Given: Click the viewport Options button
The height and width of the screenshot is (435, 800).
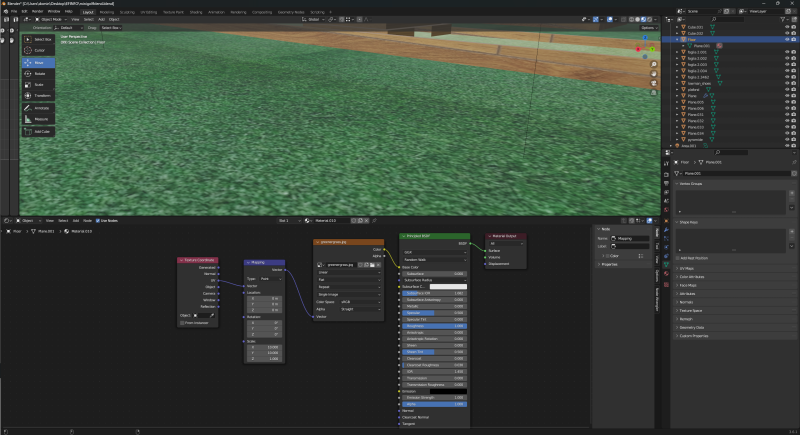Looking at the screenshot, I should [648, 28].
